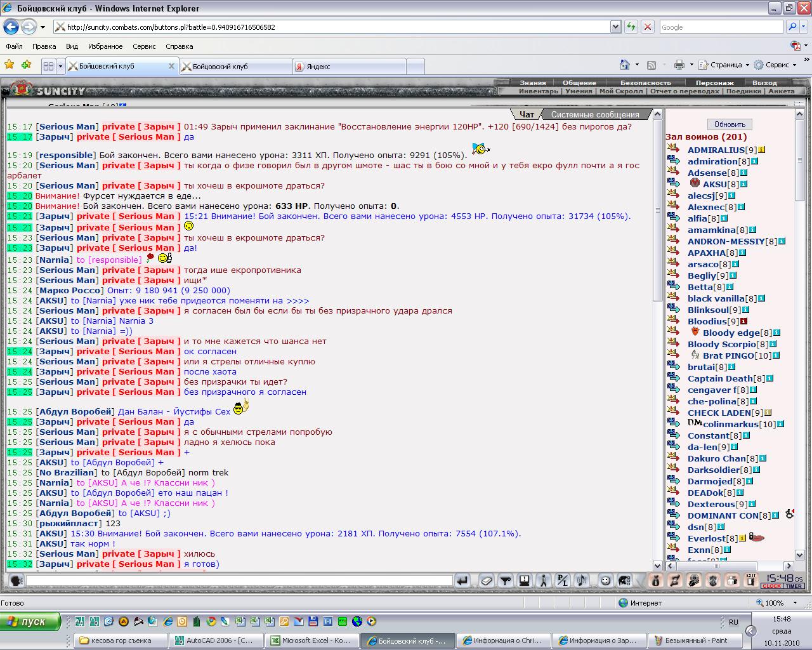Click the Add to Favorites icon
812x650 pixels.
(x=26, y=65)
